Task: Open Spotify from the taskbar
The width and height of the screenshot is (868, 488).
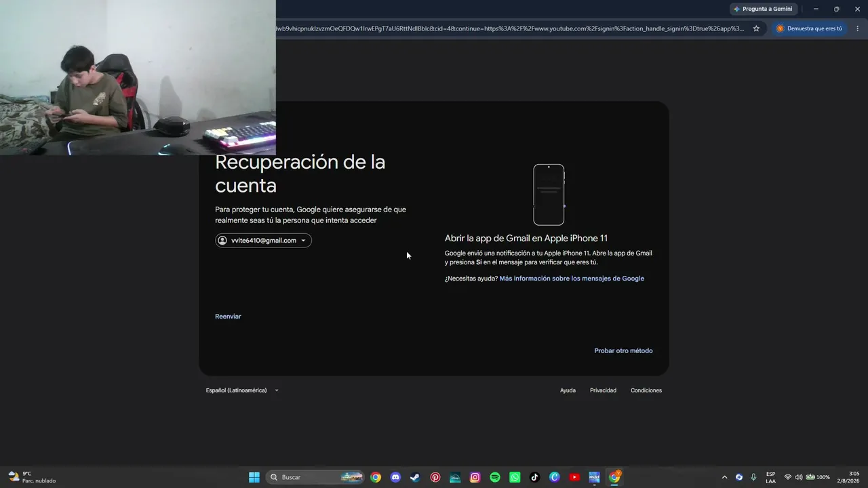Action: point(495,477)
